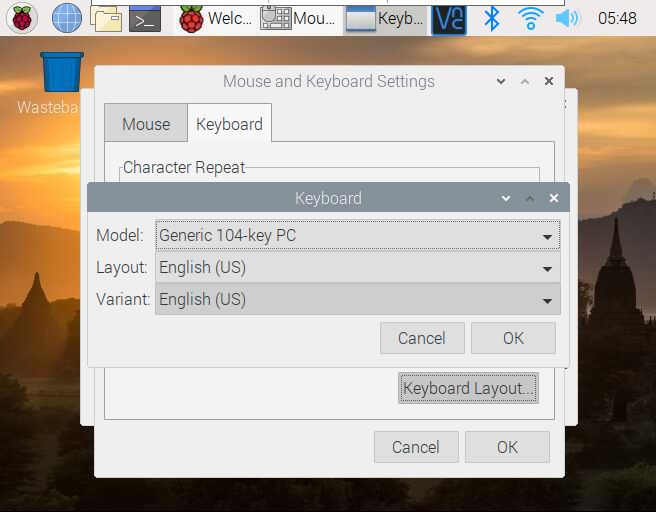The image size is (656, 512).
Task: Open the File Manager folder icon
Action: (107, 19)
